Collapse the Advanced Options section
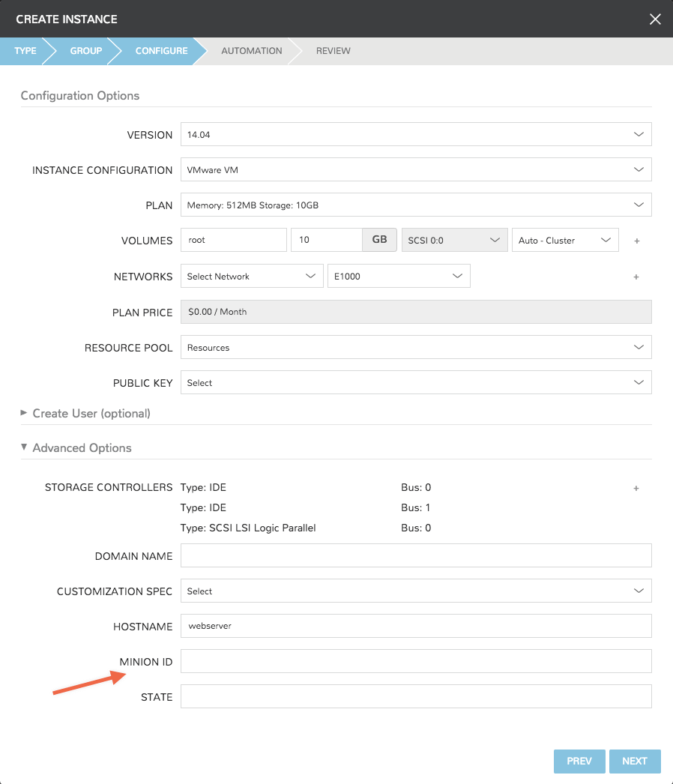This screenshot has height=784, width=673. (82, 447)
